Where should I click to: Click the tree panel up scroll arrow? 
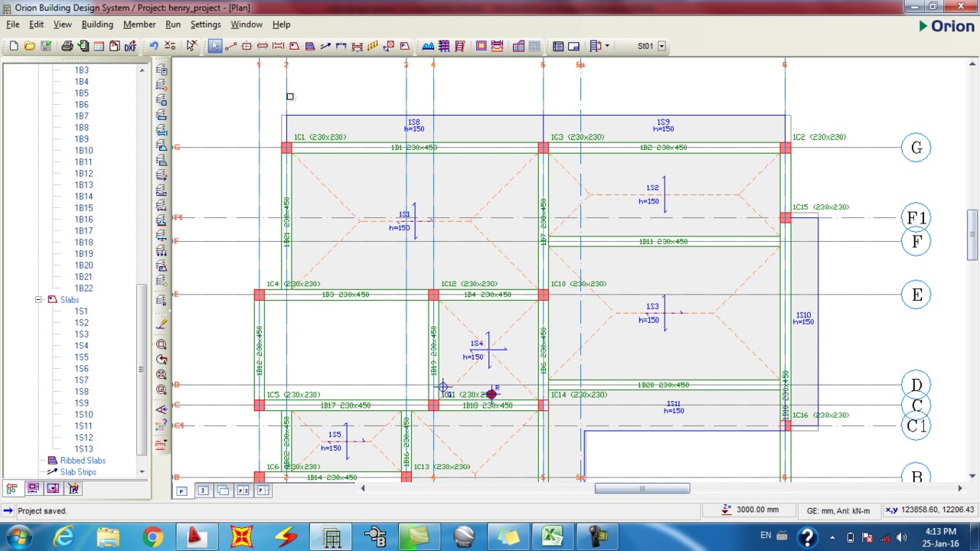tap(142, 70)
